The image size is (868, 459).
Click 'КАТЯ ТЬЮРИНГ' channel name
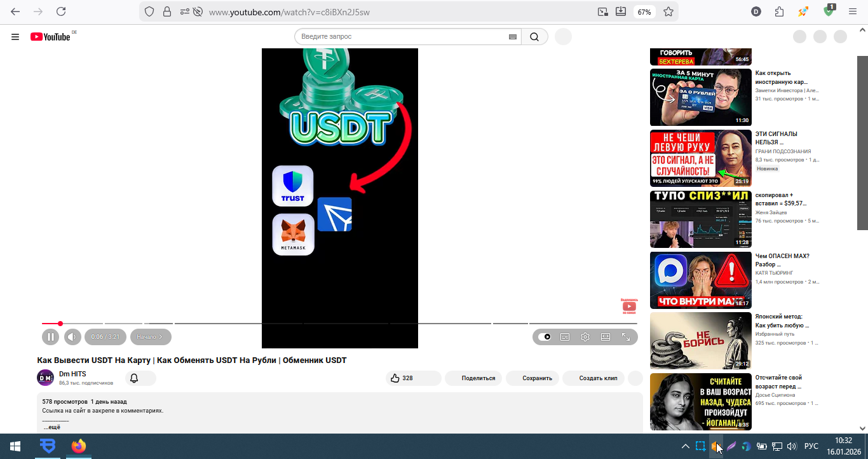[x=774, y=273]
